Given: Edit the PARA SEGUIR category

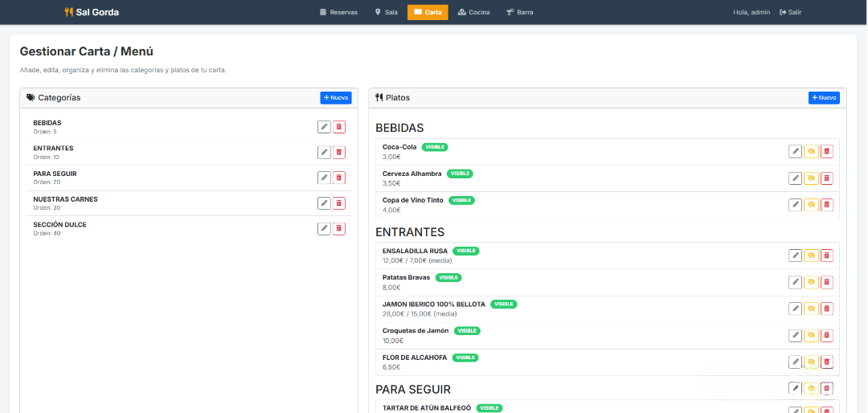Looking at the screenshot, I should click(324, 178).
